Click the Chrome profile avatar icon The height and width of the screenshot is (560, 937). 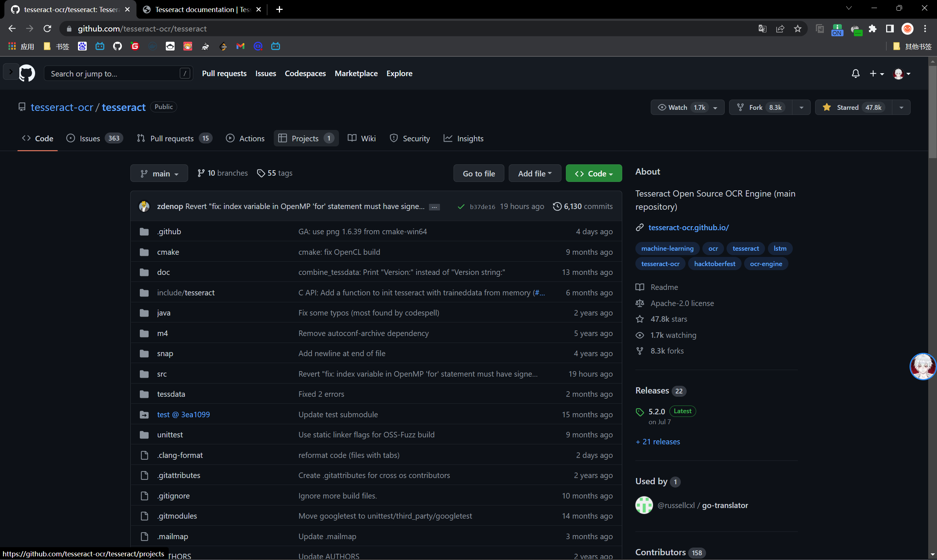(908, 29)
